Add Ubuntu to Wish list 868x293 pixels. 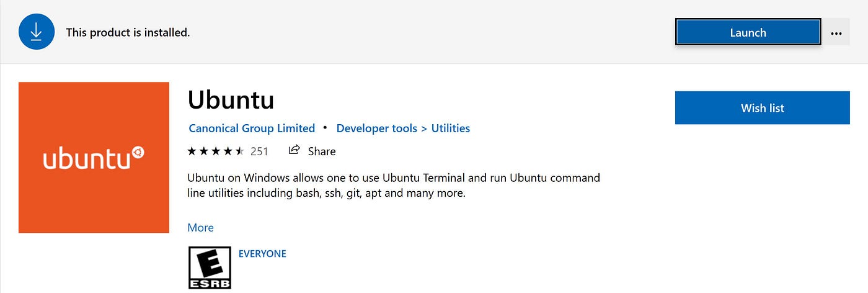pyautogui.click(x=762, y=108)
